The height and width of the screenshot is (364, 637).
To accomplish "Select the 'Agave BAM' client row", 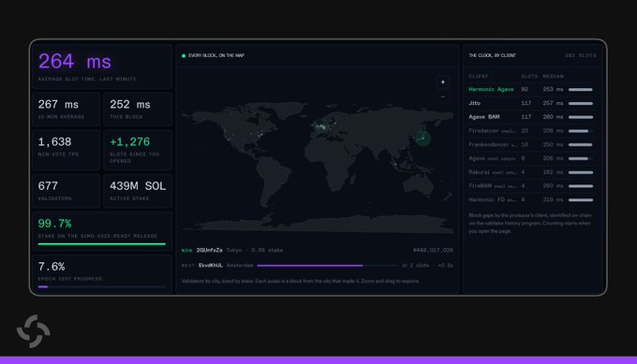I will [x=532, y=117].
